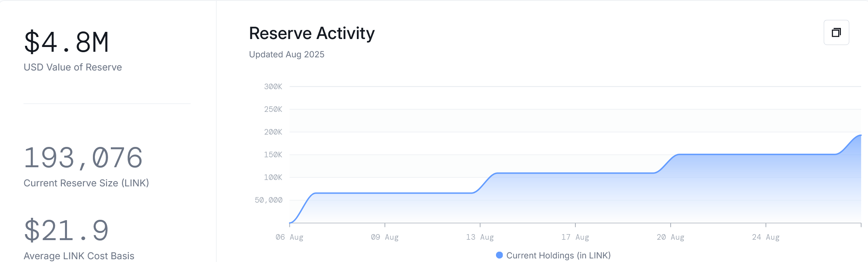Select the 193,076 reserve size figure
This screenshot has height=262, width=868.
point(83,158)
